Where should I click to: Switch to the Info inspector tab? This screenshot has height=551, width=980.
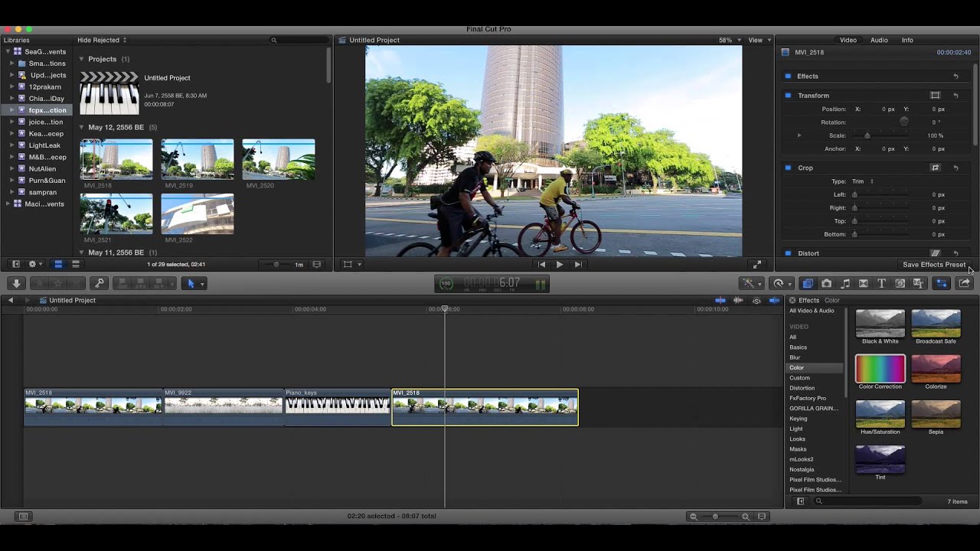(907, 40)
